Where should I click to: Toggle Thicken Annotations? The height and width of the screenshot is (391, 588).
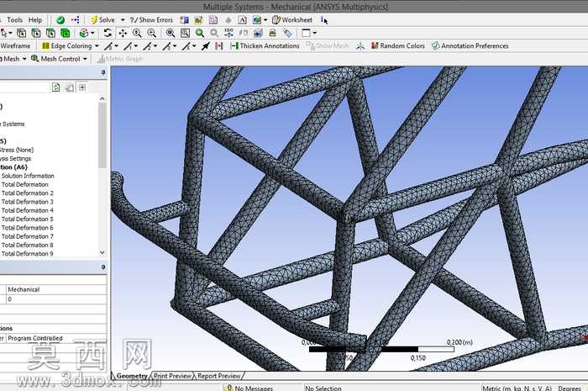tap(265, 45)
